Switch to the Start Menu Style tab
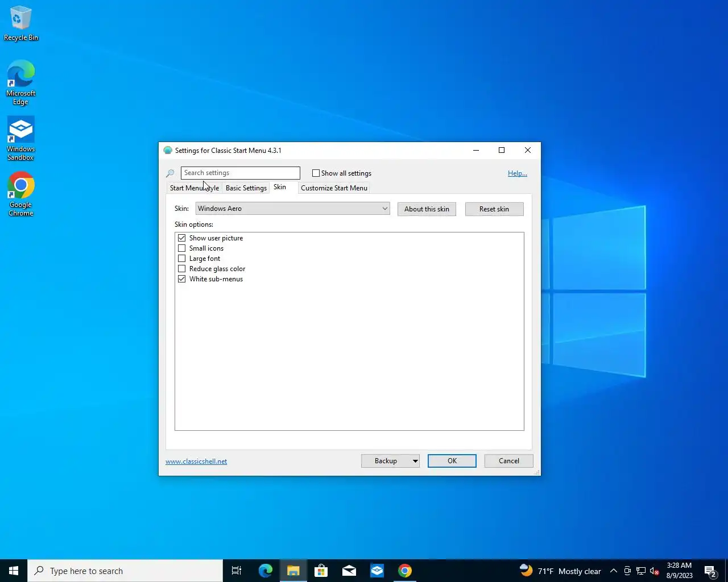Image resolution: width=728 pixels, height=582 pixels. pyautogui.click(x=194, y=188)
